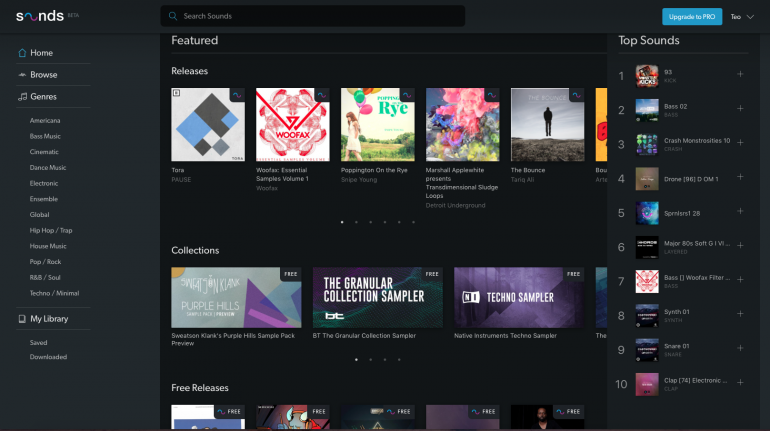This screenshot has height=431, width=770.
Task: Select the Ensemble genre
Action: [x=44, y=199]
